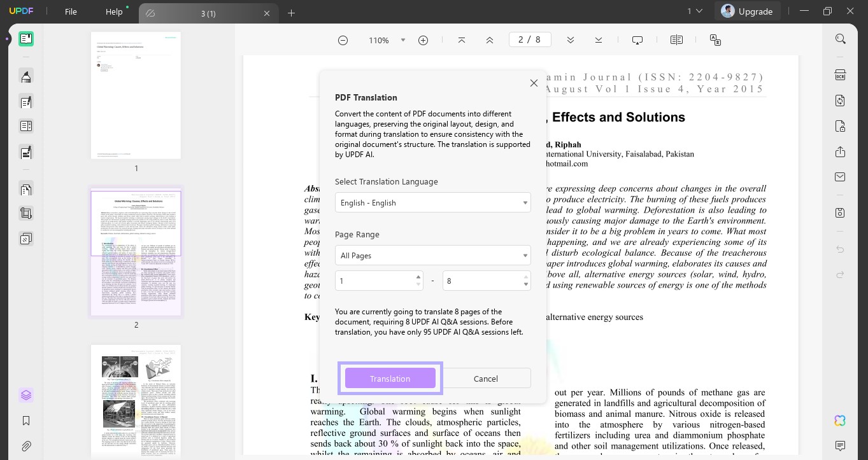Start translating with the Translation button
This screenshot has height=460, width=868.
[x=390, y=378]
